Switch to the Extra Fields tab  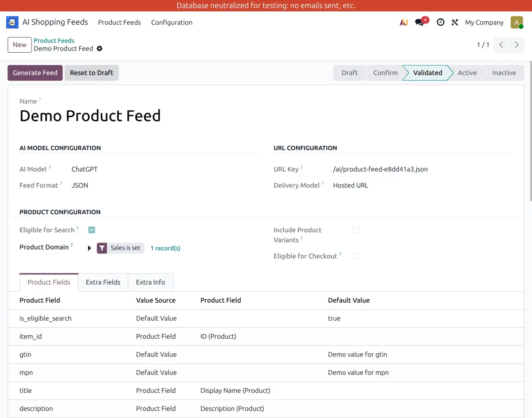click(x=103, y=282)
